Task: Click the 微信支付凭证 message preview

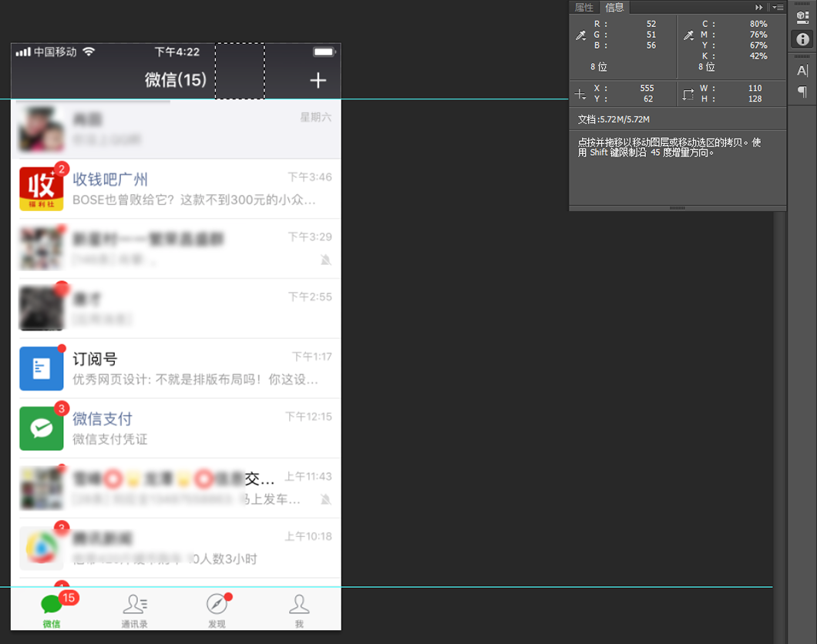Action: (110, 439)
